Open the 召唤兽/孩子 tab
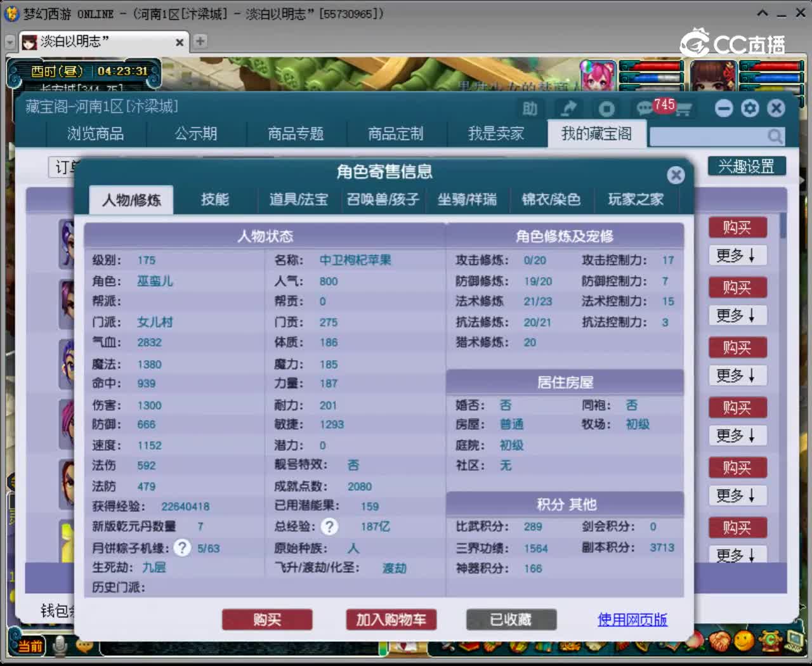Image resolution: width=812 pixels, height=666 pixels. coord(383,200)
